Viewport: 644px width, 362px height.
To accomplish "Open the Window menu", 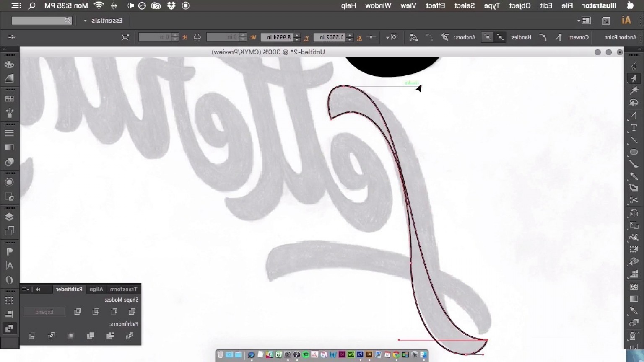I will [378, 5].
